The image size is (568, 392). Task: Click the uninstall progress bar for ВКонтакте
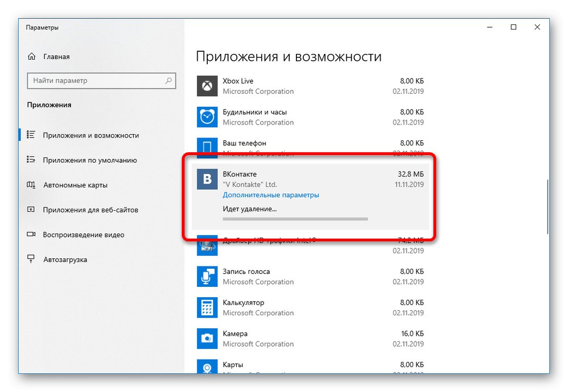[295, 219]
